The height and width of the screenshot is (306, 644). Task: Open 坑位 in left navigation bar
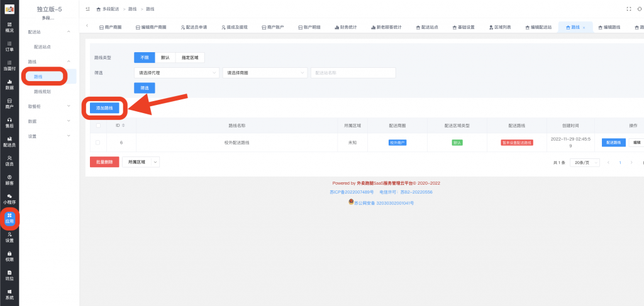pos(9,276)
